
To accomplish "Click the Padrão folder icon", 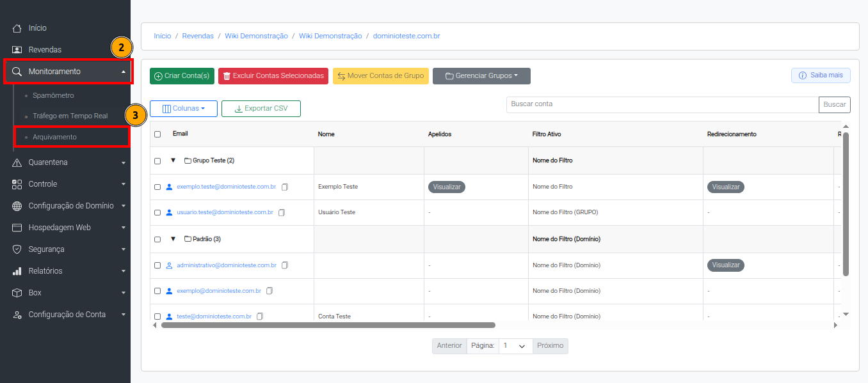I will (x=188, y=238).
